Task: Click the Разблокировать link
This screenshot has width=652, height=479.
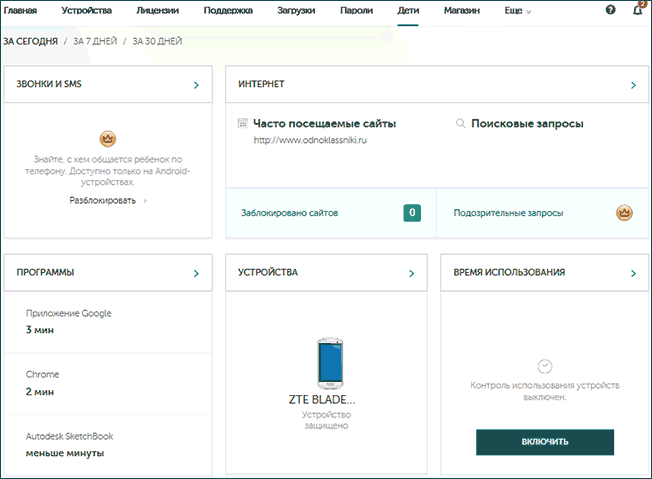Action: click(x=104, y=200)
